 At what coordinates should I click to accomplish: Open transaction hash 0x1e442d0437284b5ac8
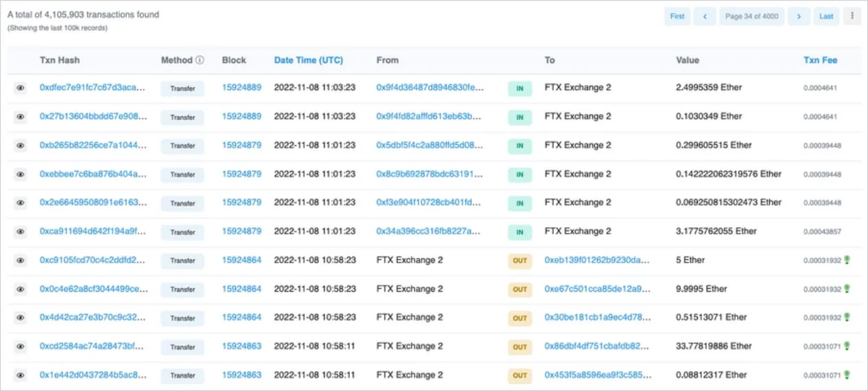(93, 375)
